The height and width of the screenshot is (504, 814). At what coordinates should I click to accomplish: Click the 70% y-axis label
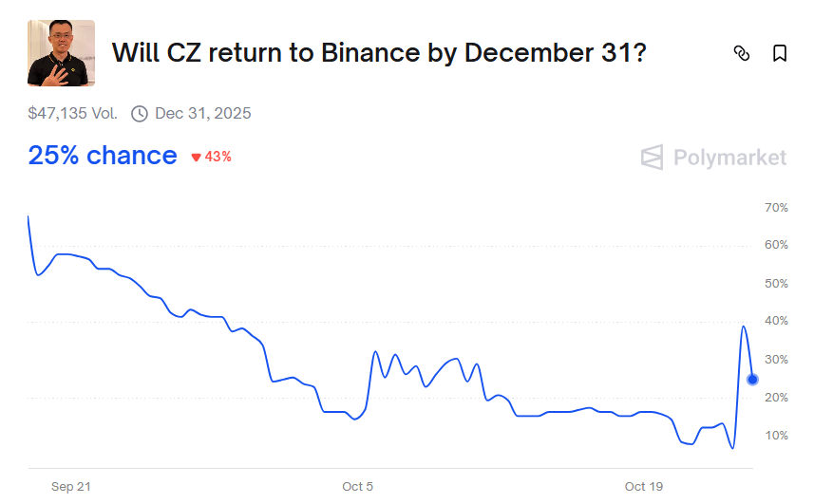pyautogui.click(x=776, y=208)
